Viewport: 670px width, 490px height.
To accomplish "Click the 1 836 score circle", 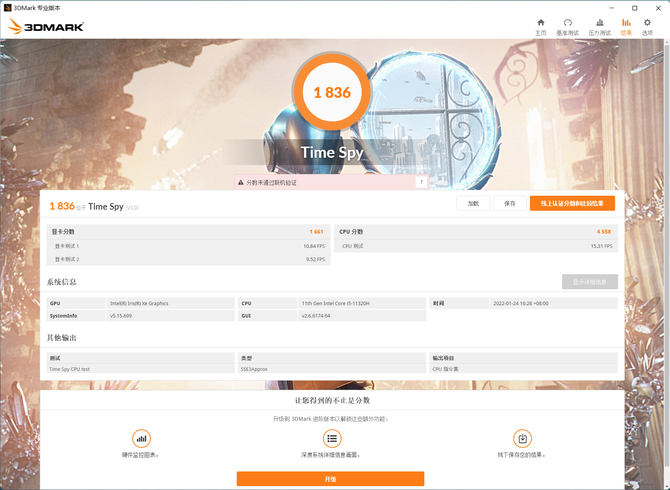I will pyautogui.click(x=332, y=92).
